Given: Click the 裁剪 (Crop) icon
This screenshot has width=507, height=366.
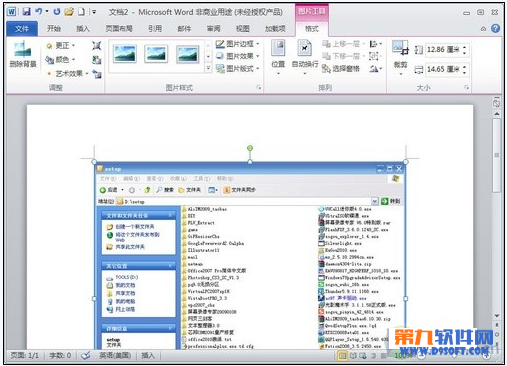Looking at the screenshot, I should [400, 49].
